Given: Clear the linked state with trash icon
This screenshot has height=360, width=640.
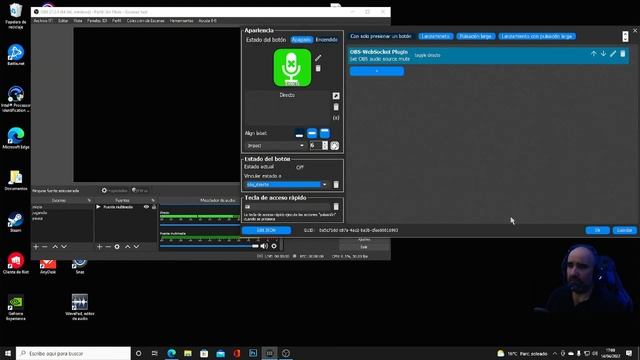Looking at the screenshot, I should [336, 184].
